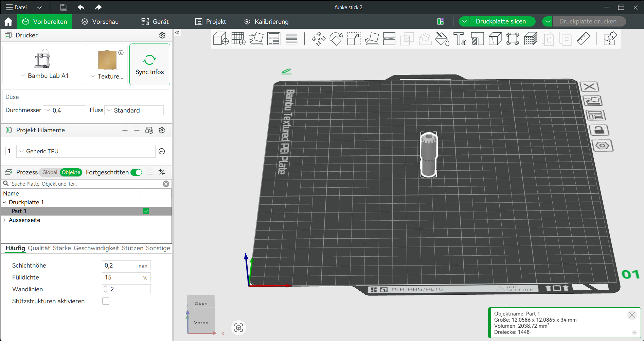Click the Sync Infos button
Image resolution: width=644 pixels, height=341 pixels.
pyautogui.click(x=150, y=64)
